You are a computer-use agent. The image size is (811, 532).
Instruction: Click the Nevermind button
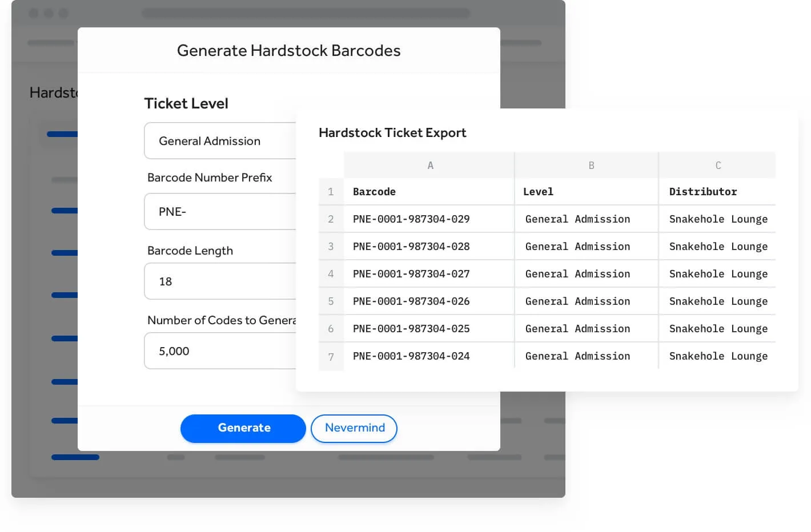pos(354,428)
